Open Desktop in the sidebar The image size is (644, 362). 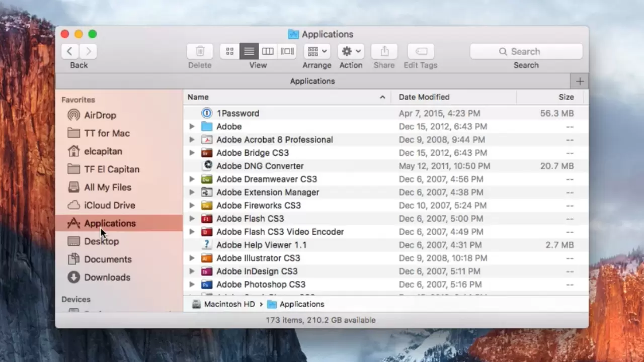(x=101, y=241)
